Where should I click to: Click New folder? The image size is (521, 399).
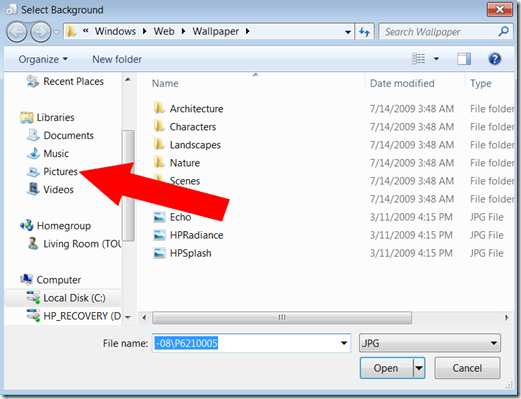[117, 59]
